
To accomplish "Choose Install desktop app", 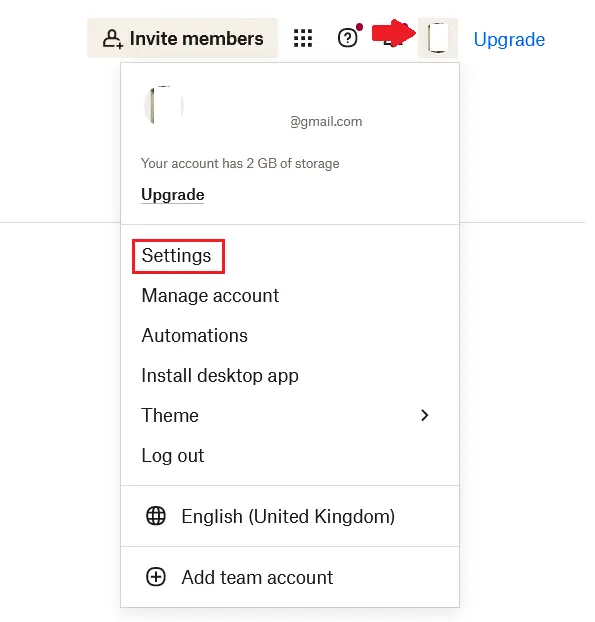I will [x=220, y=376].
